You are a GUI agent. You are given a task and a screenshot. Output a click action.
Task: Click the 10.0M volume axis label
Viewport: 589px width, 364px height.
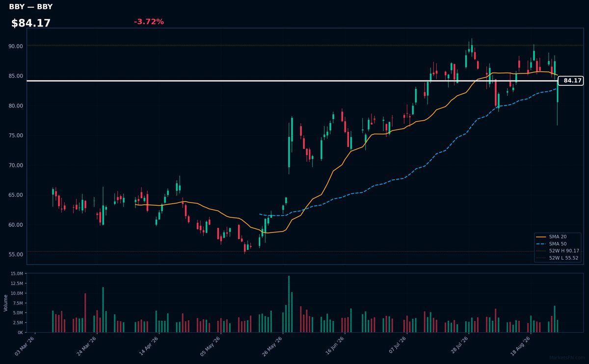[x=17, y=293]
